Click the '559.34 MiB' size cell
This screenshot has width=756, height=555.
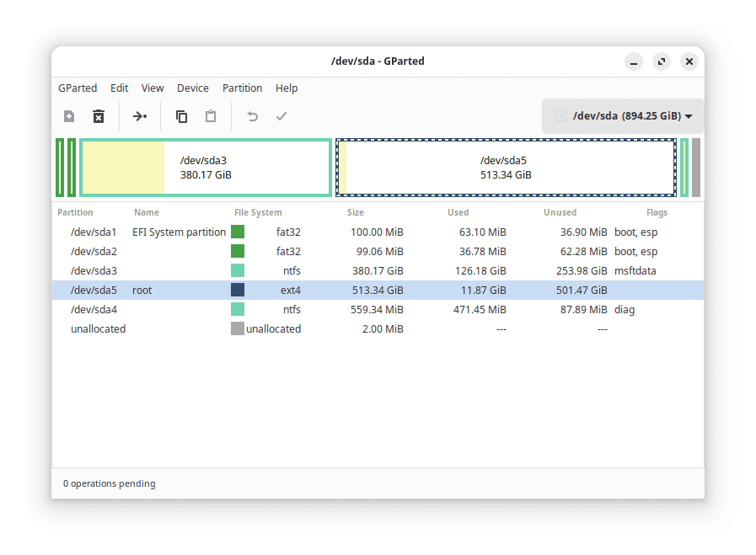click(x=377, y=309)
